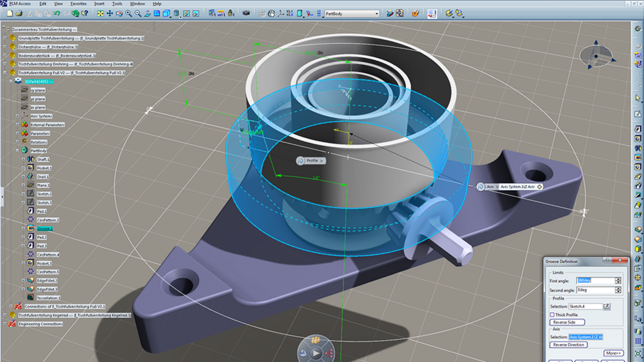Select the Rotate view tool
This screenshot has width=644, height=362.
[119, 13]
